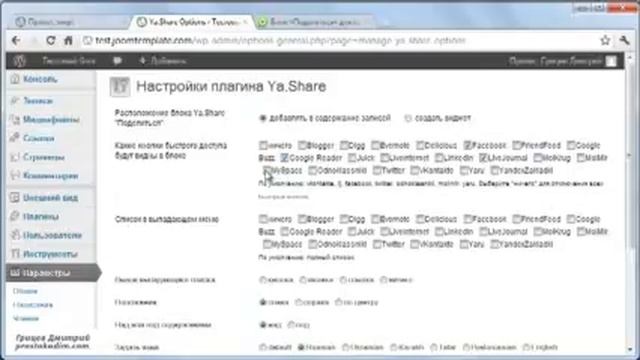Open user greeting menu in admin bar

562,61
